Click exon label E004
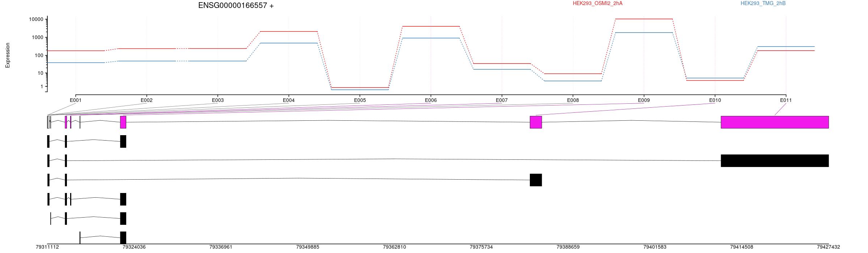This screenshot has height=253, width=868. click(x=289, y=100)
